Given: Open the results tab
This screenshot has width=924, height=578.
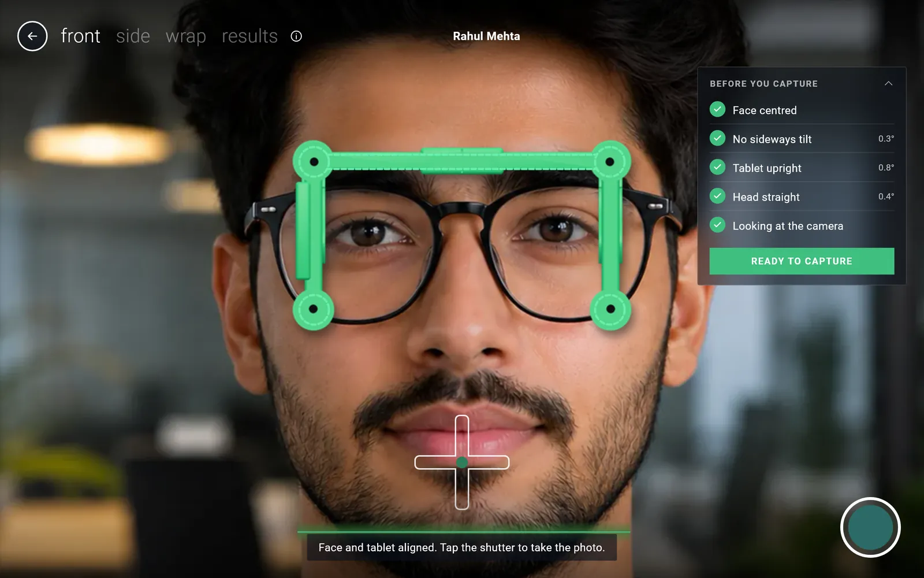Looking at the screenshot, I should [x=249, y=36].
